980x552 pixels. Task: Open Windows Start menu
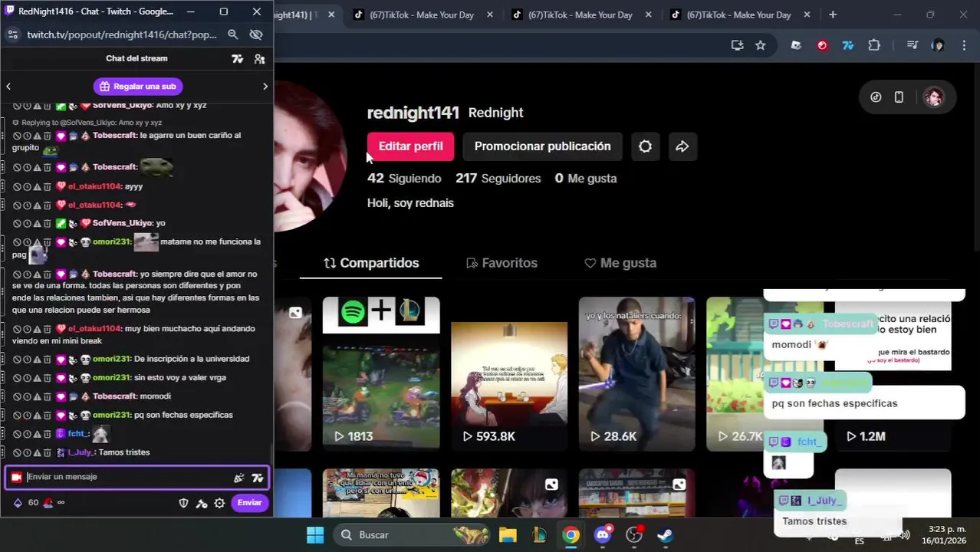[314, 535]
